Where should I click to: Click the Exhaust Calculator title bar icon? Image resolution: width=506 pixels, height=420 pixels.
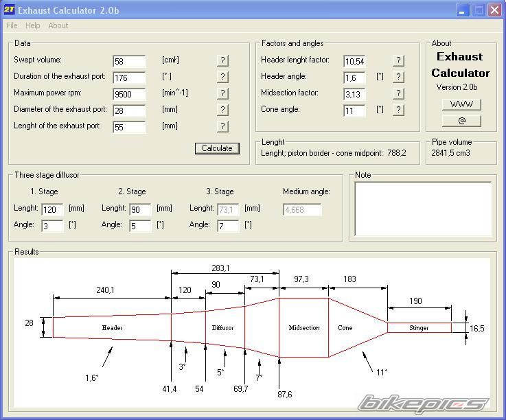tap(9, 10)
